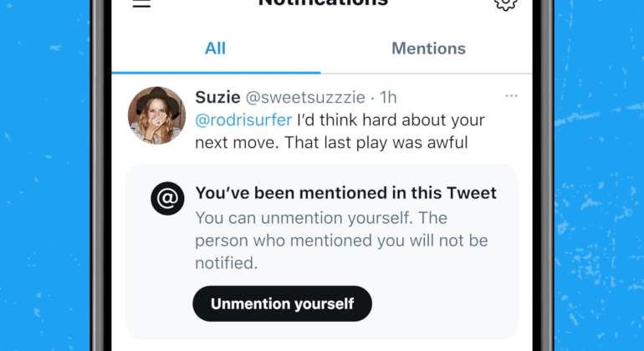Click the unmention explanation text
The height and width of the screenshot is (351, 644).
point(341,240)
